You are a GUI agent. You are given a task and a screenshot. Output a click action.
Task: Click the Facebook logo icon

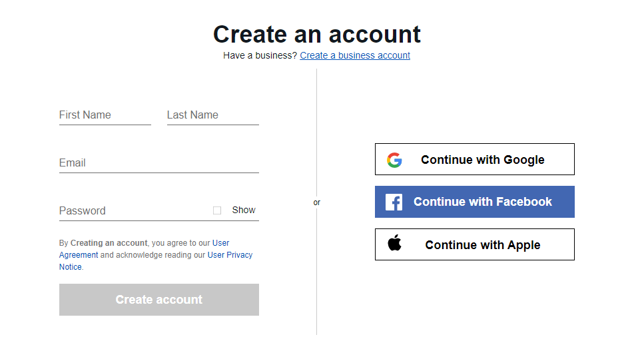[394, 202]
